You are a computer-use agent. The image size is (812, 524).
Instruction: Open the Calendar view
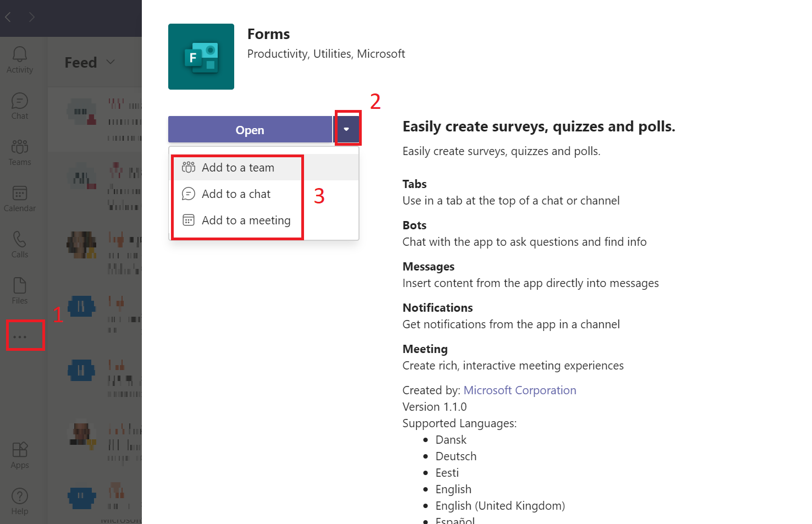20,198
